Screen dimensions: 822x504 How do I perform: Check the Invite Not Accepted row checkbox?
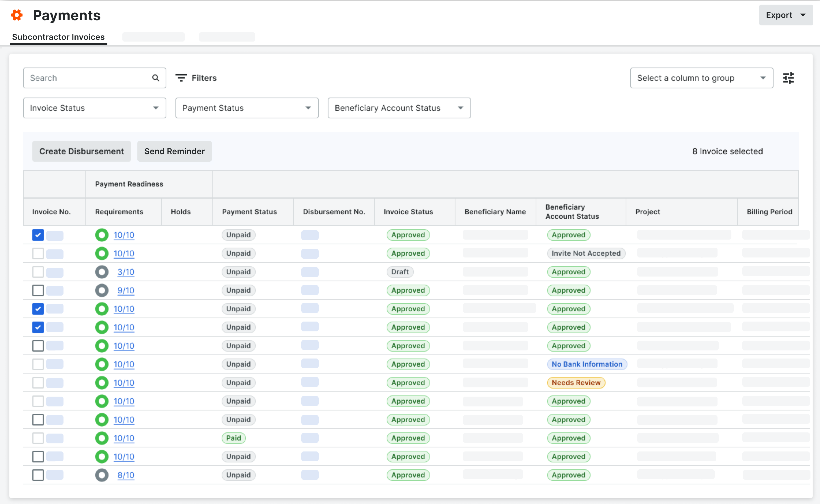[x=38, y=253]
